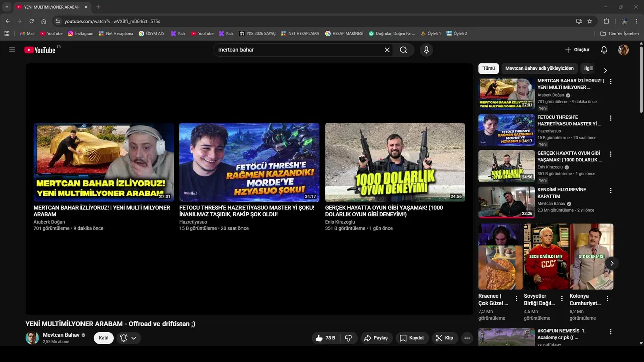
Task: Open browser extensions puzzle icon
Action: [606, 21]
